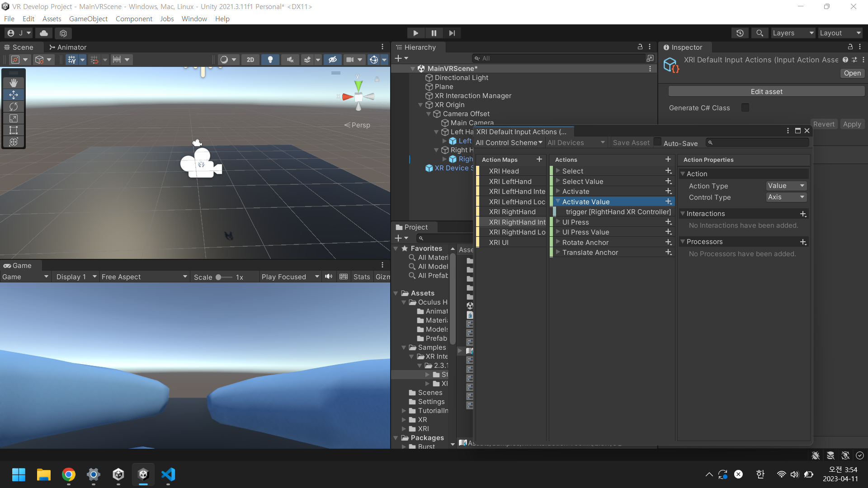Open the Layout dropdown

point(840,33)
